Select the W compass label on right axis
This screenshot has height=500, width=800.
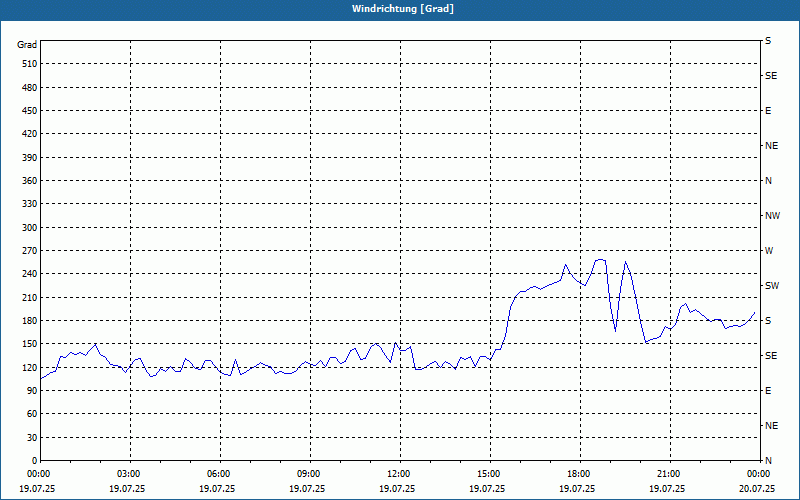point(769,251)
